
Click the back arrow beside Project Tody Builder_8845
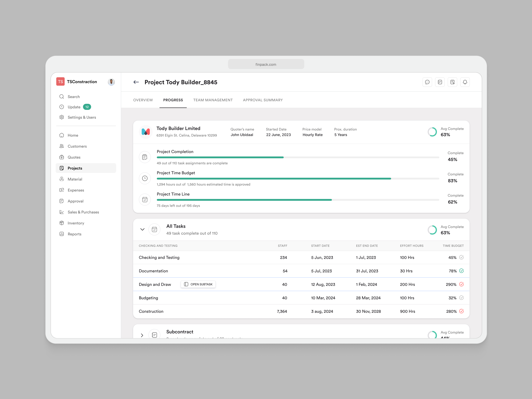click(x=136, y=82)
